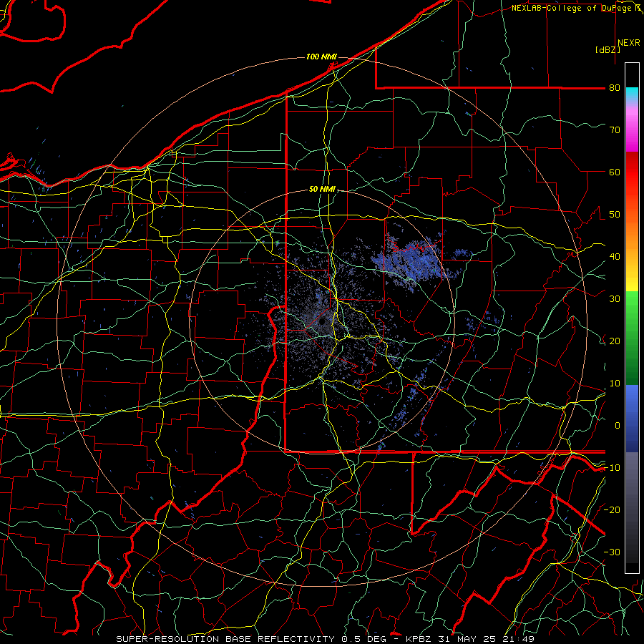Click the "21:49" time in the caption
Viewport: 644px width, 644px height.
tap(518, 639)
